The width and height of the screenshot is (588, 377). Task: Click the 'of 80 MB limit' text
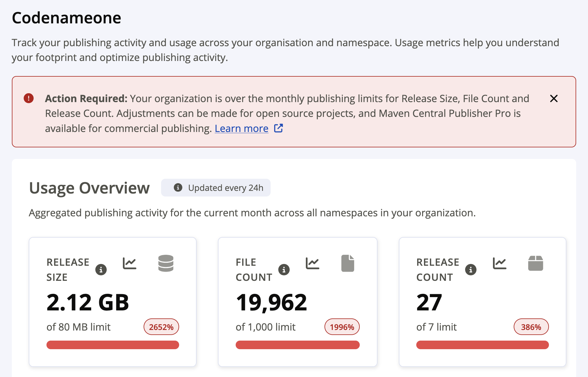[78, 327]
